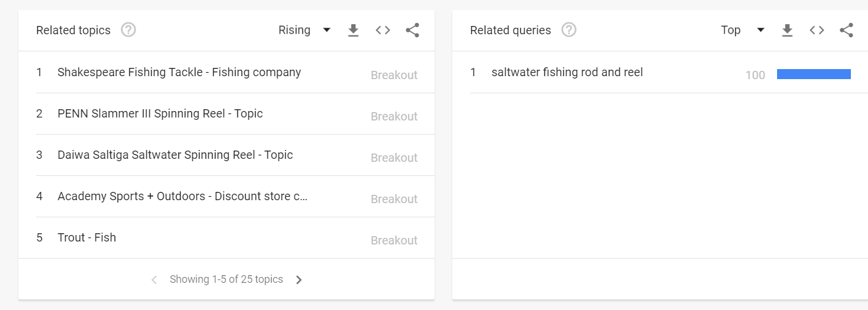The height and width of the screenshot is (310, 868).
Task: Go to previous page of topics
Action: (x=154, y=280)
